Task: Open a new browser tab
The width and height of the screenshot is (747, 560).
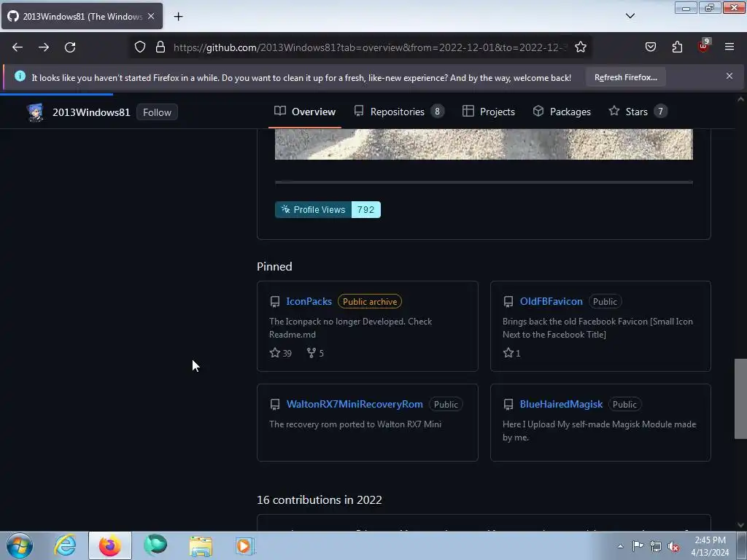Action: click(178, 17)
